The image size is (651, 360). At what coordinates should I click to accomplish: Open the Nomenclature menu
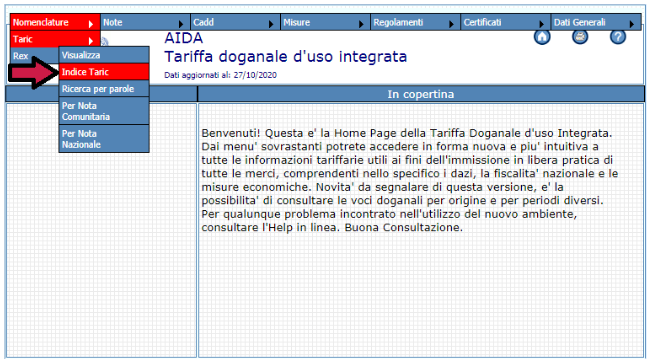[x=55, y=22]
